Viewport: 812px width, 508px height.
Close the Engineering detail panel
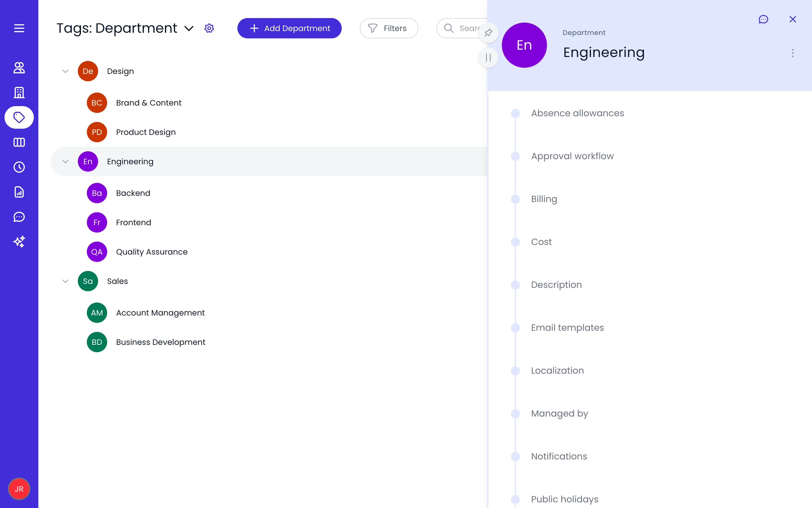pyautogui.click(x=793, y=19)
